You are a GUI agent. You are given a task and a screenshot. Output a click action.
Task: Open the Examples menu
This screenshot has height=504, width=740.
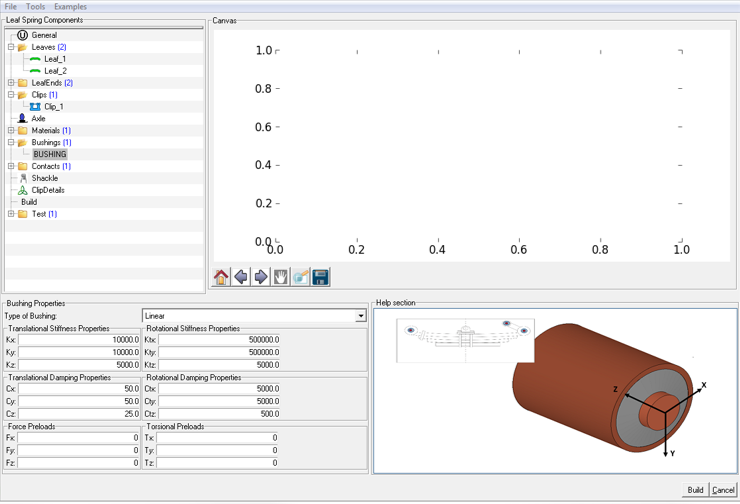(x=70, y=6)
